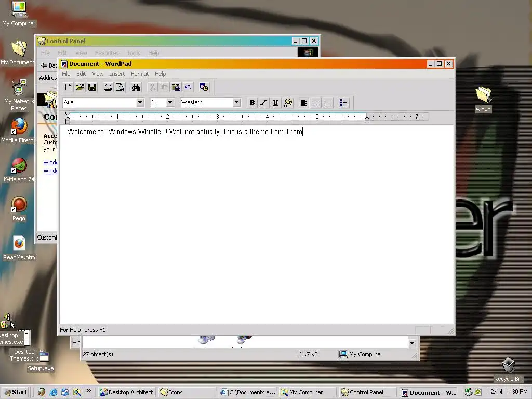Viewport: 532px width, 399px height.
Task: Align text left
Action: point(304,102)
